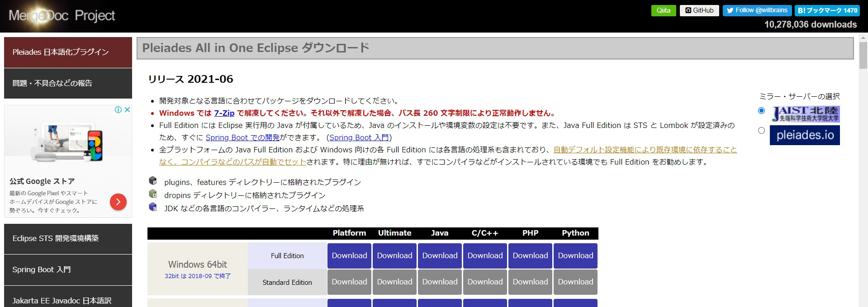Download Windows Standard Edition C/C++
This screenshot has height=307, width=868.
(485, 282)
